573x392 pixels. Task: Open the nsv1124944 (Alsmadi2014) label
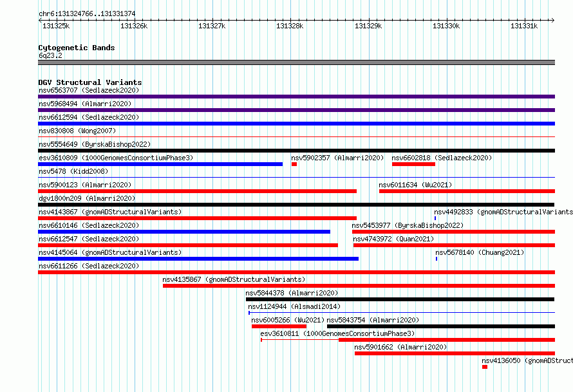pyautogui.click(x=294, y=306)
